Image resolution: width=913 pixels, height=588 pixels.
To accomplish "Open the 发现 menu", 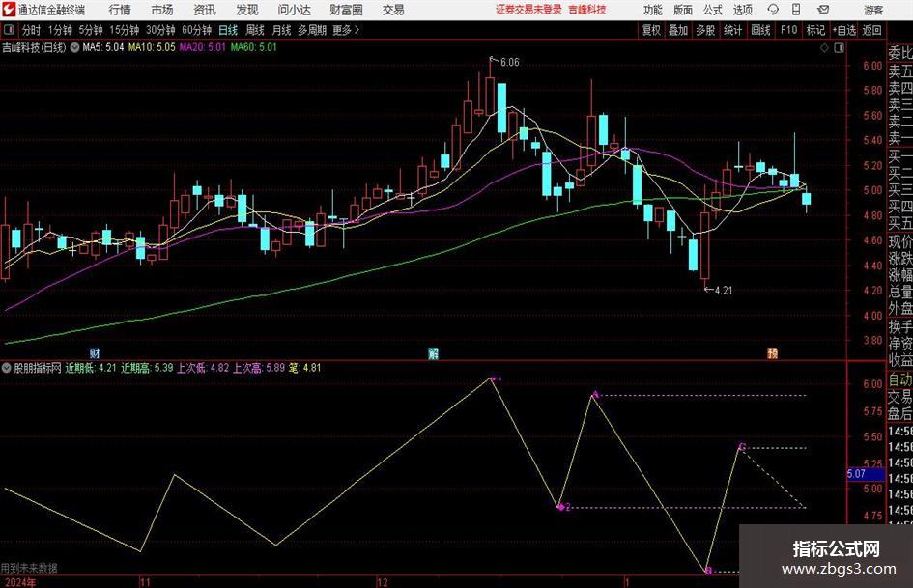I will tap(247, 10).
